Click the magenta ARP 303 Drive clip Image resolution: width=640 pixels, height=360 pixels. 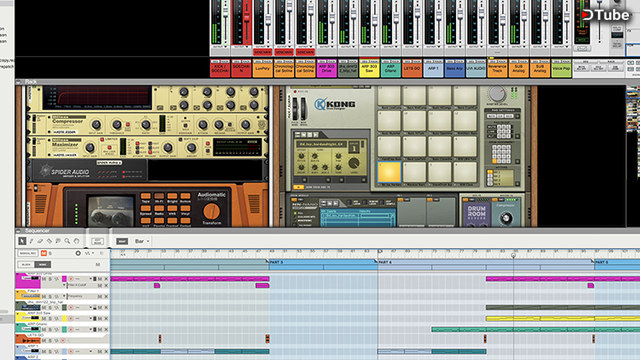pyautogui.click(x=190, y=279)
